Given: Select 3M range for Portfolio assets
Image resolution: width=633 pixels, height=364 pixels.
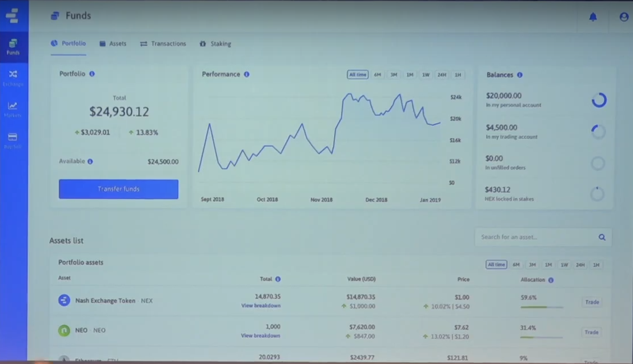Looking at the screenshot, I should [532, 265].
